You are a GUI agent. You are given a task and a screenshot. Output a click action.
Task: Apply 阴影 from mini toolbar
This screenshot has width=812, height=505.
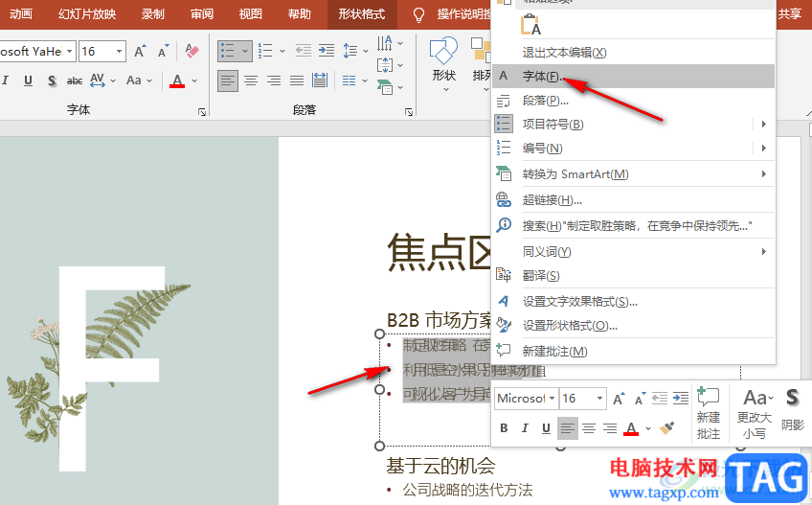(x=792, y=409)
